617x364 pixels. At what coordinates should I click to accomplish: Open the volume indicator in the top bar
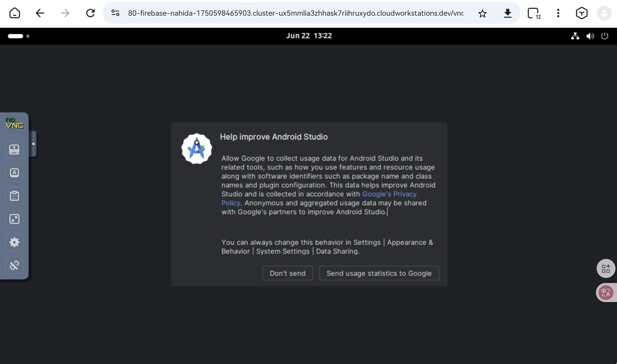tap(590, 36)
